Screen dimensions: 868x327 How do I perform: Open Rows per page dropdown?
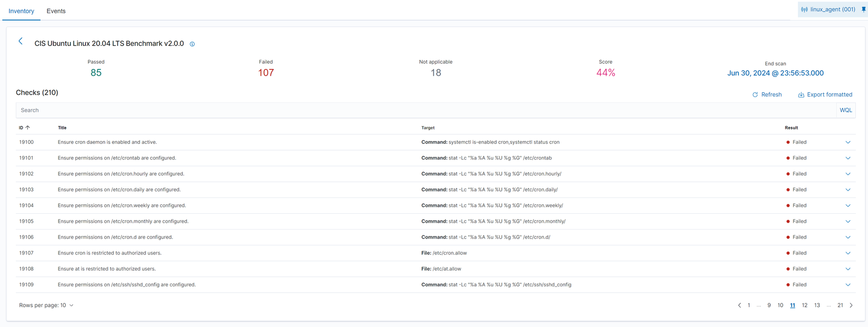[46, 305]
